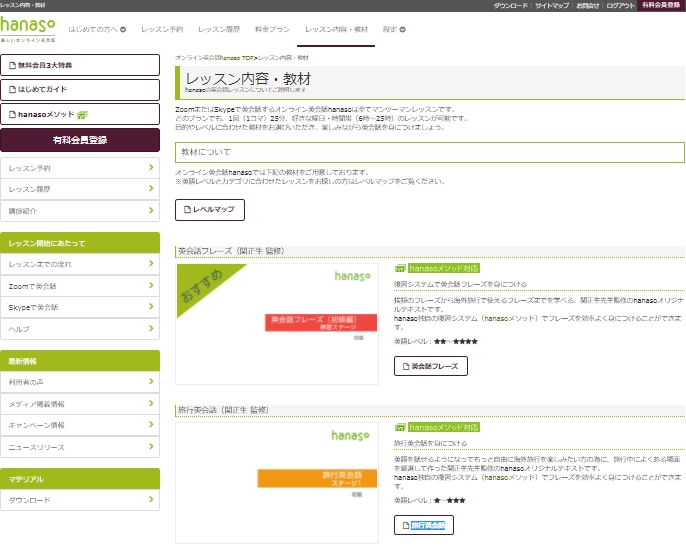Click お問合せ link in top bar

coord(588,5)
